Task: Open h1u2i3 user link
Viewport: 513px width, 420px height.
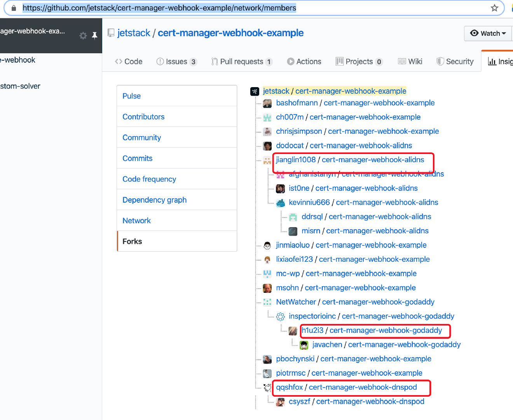Action: click(313, 330)
